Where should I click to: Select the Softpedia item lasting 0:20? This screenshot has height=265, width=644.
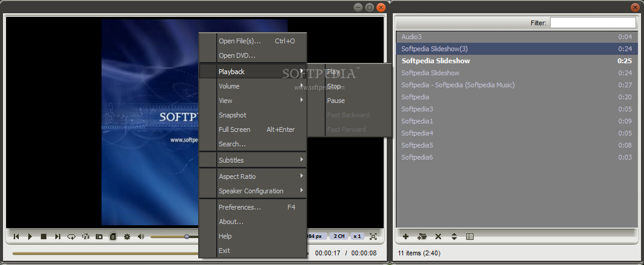click(x=517, y=97)
